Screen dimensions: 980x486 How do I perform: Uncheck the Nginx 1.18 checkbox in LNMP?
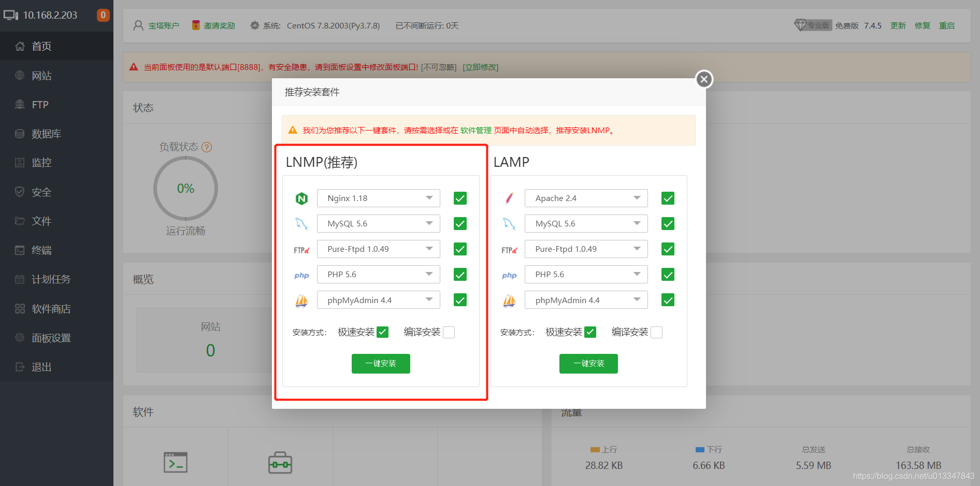click(x=460, y=198)
